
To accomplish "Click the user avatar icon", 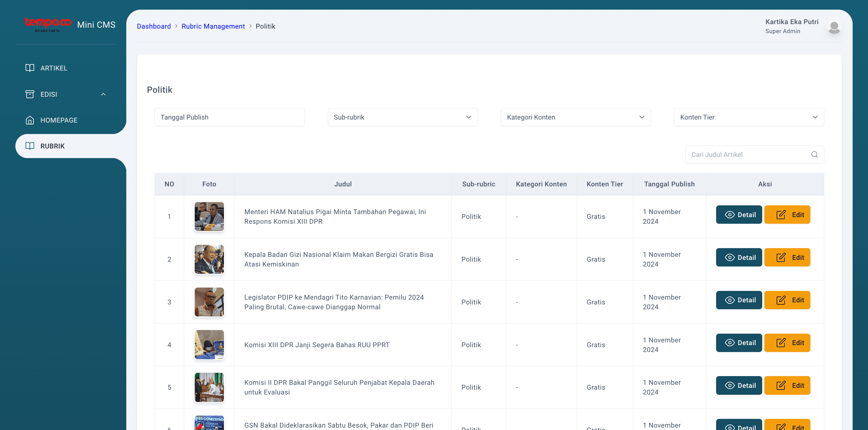I will point(834,26).
